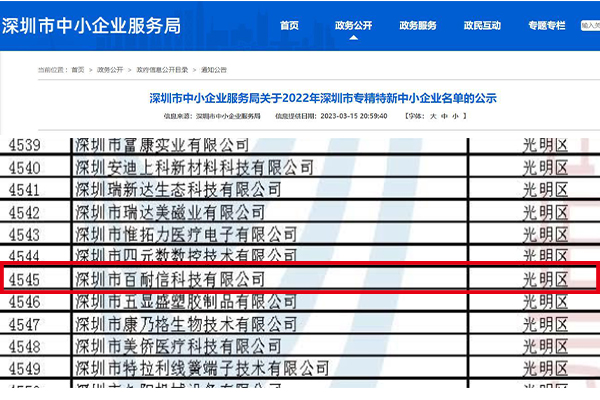Open the 政务公开 navigation tab

[353, 26]
